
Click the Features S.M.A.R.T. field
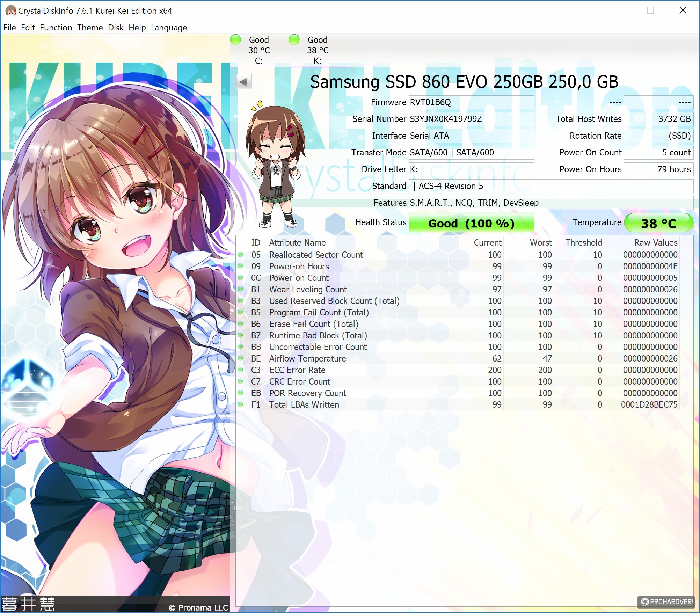coord(551,203)
